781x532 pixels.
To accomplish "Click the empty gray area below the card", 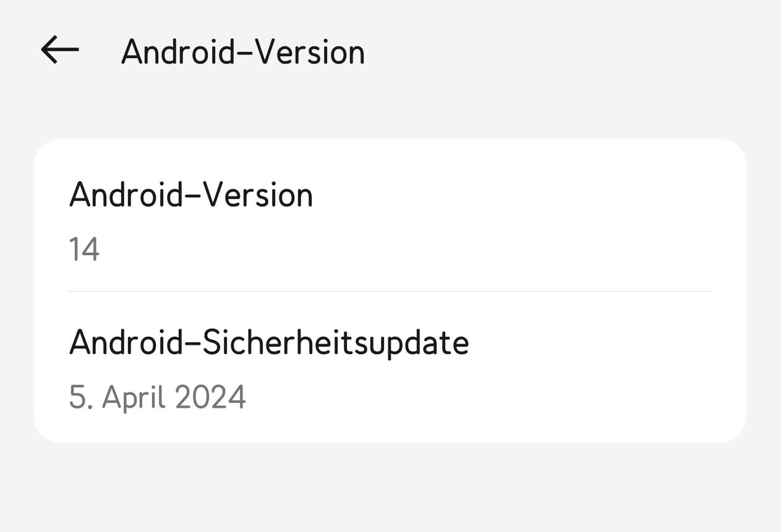I will (390, 488).
